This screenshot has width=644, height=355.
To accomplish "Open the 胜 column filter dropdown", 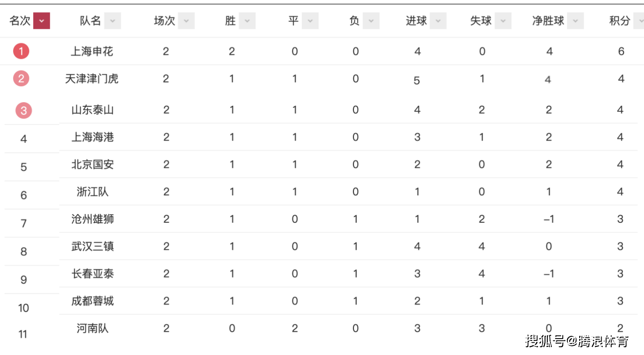I will click(247, 21).
